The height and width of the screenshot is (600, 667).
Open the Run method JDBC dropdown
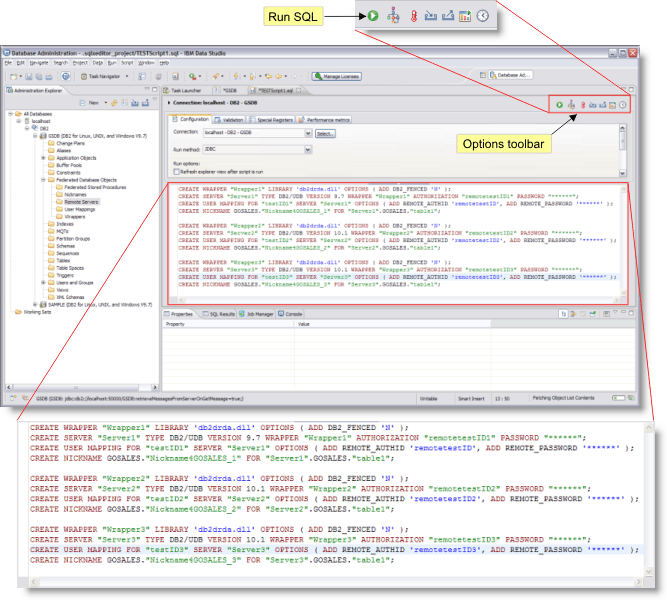click(308, 149)
